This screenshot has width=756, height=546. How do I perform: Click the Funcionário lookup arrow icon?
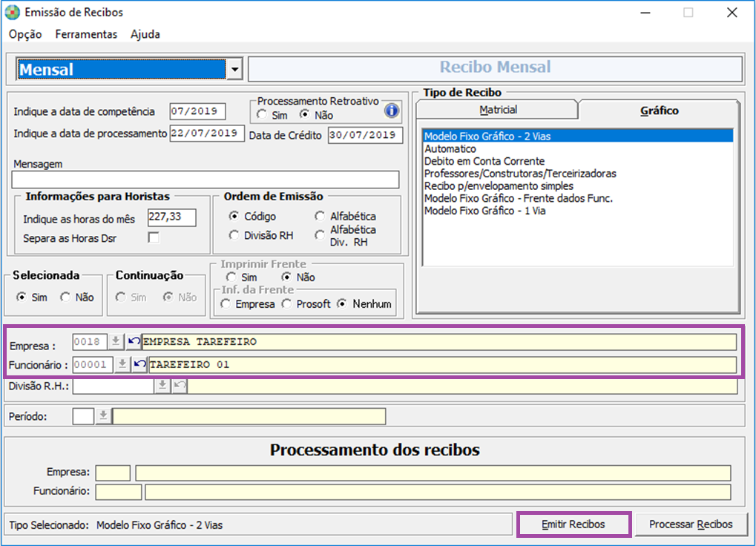(122, 364)
